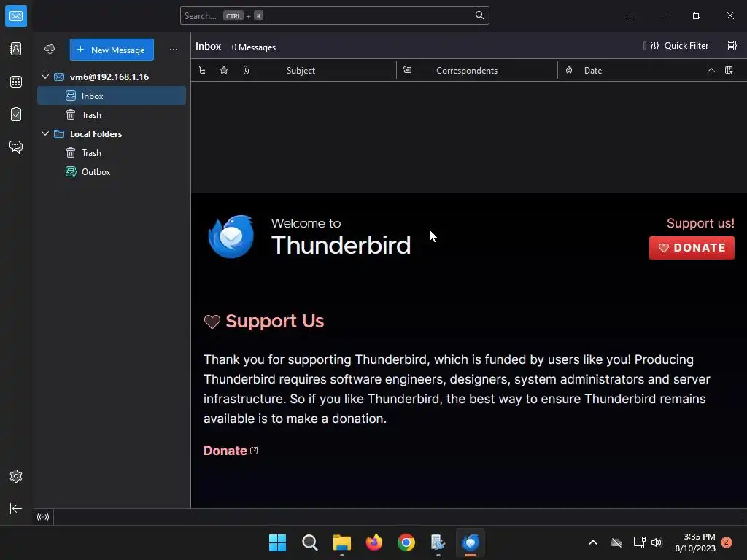
Task: Toggle sort direction arrow in Date column
Action: 711,71
